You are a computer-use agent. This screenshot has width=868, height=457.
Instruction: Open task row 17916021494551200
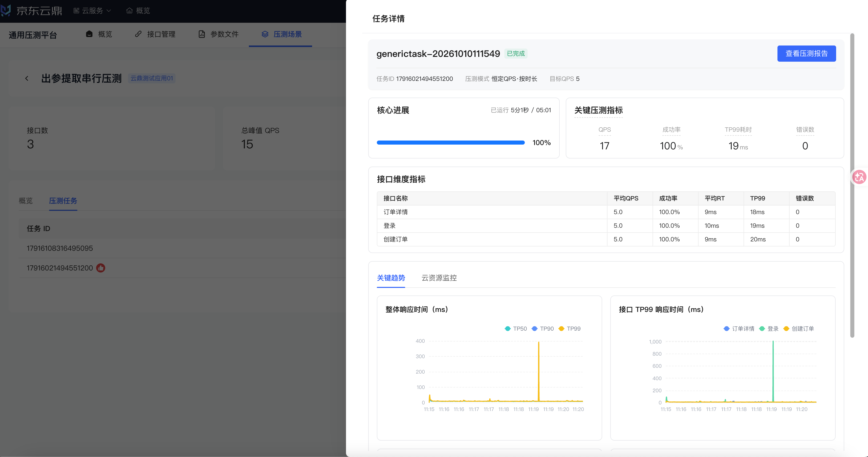[182, 268]
